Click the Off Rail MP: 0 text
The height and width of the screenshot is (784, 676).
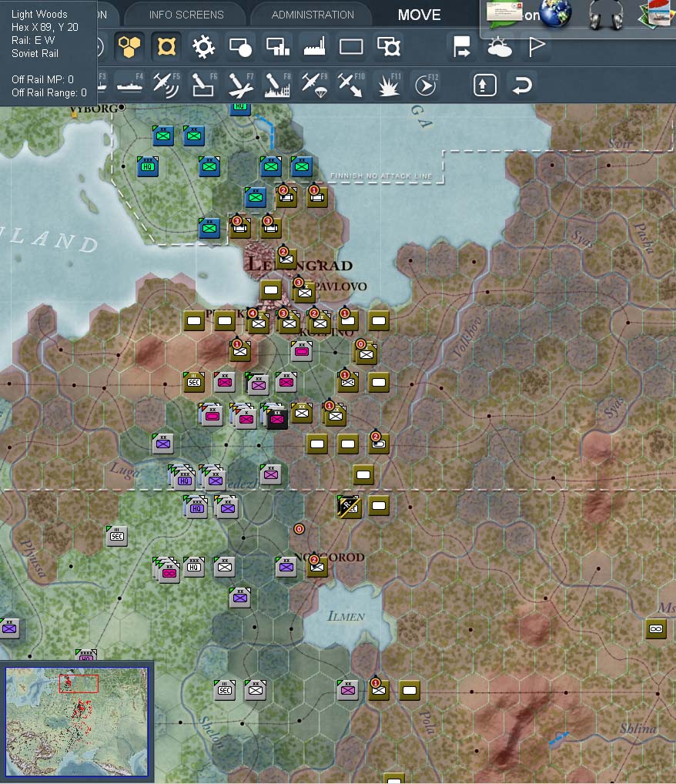(x=42, y=79)
